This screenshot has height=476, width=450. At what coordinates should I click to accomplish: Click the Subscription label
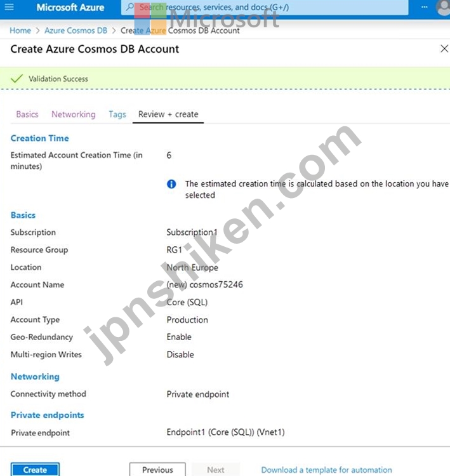point(33,232)
